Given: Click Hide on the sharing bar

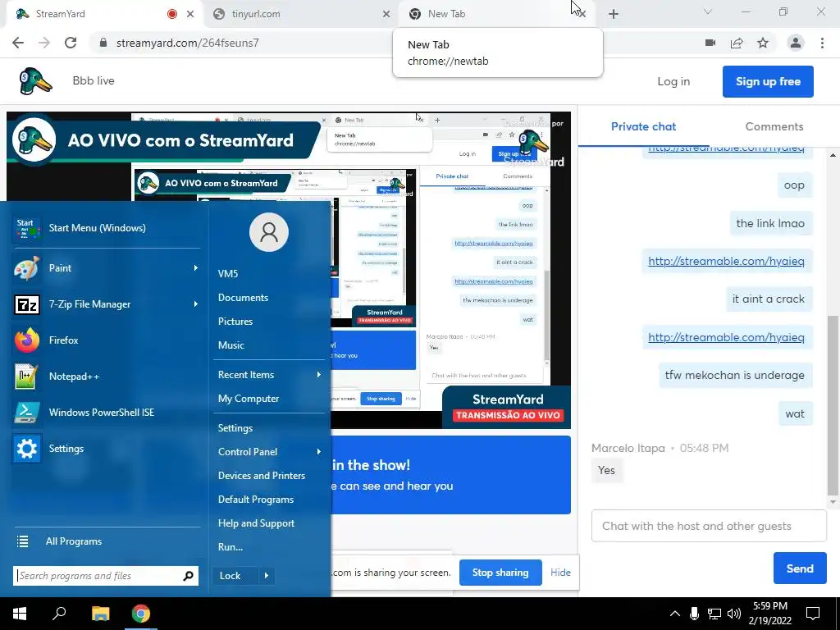Looking at the screenshot, I should 560,573.
